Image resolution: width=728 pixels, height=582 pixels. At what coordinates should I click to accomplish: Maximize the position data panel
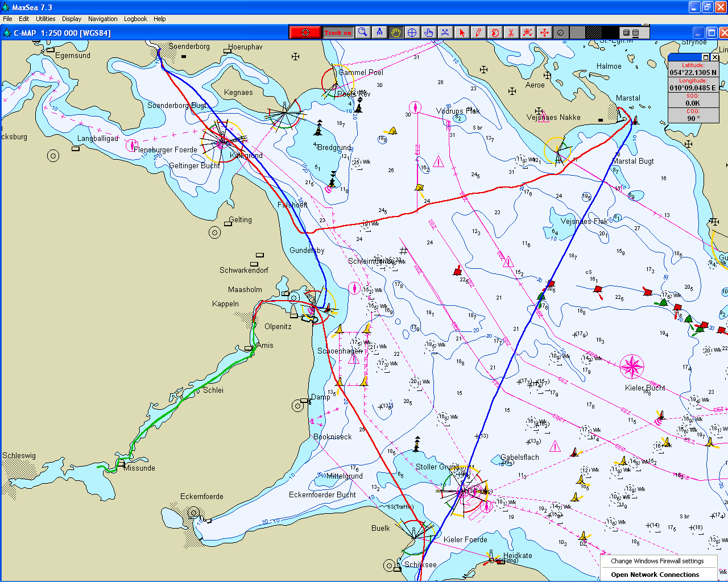pyautogui.click(x=706, y=57)
